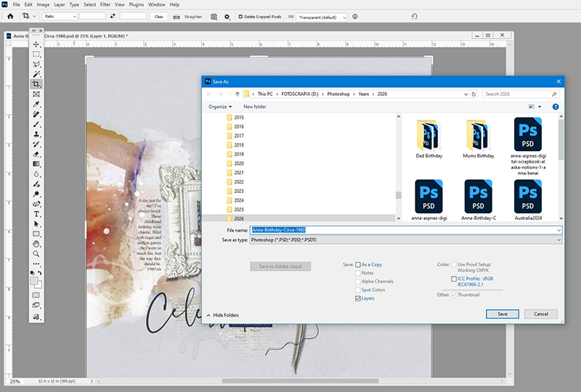Open the Image menu
The height and width of the screenshot is (392, 581).
coord(43,4)
